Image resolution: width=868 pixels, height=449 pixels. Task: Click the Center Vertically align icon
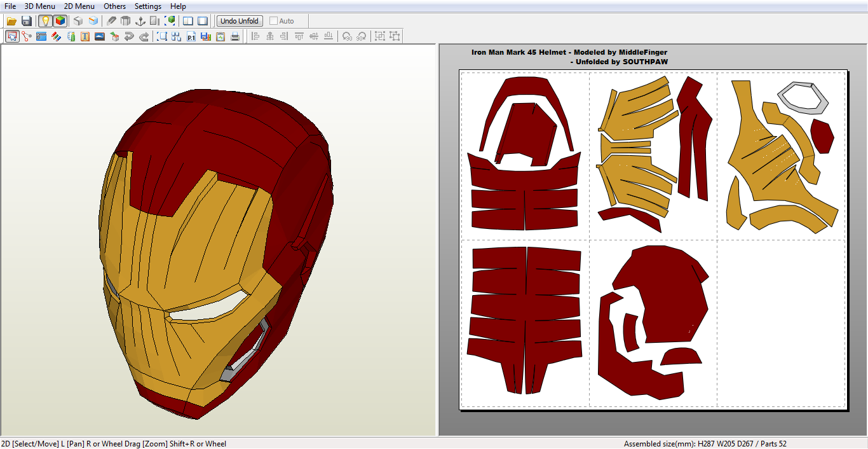(314, 36)
